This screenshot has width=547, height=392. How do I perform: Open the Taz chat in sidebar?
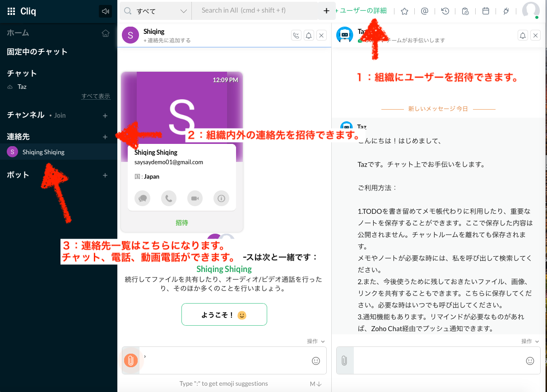click(x=22, y=87)
